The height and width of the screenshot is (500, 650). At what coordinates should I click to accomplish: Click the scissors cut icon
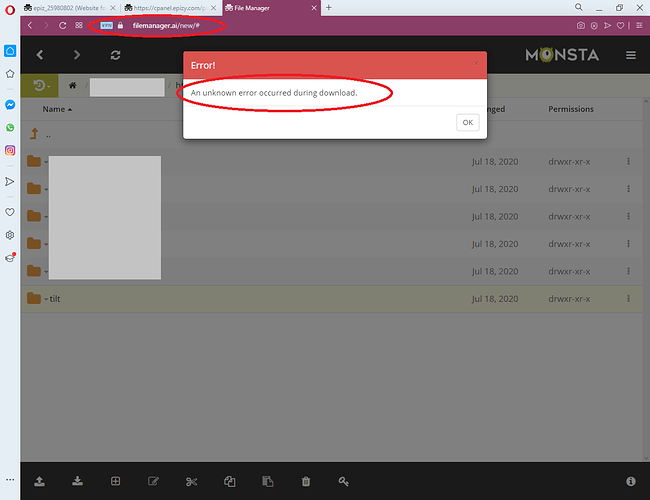(x=192, y=481)
